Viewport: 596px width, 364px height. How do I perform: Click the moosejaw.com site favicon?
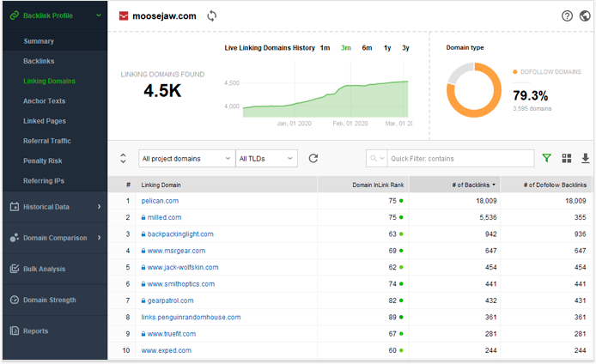[124, 16]
